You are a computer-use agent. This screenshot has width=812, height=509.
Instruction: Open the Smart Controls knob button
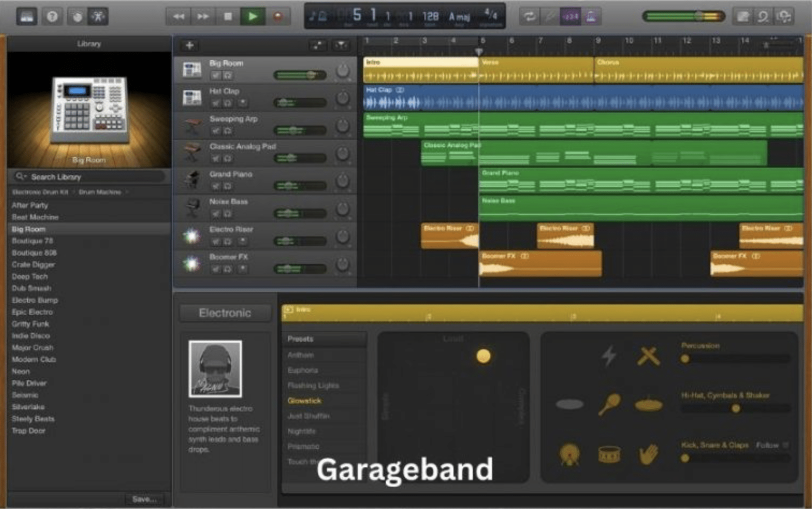(x=77, y=16)
